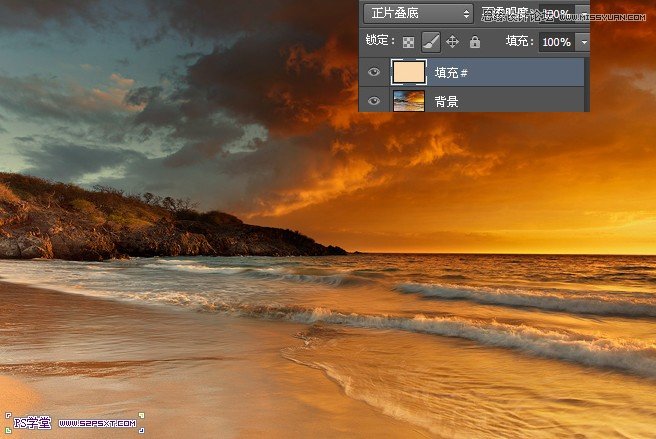Click the 背景 layer sunset thumbnail

point(408,101)
